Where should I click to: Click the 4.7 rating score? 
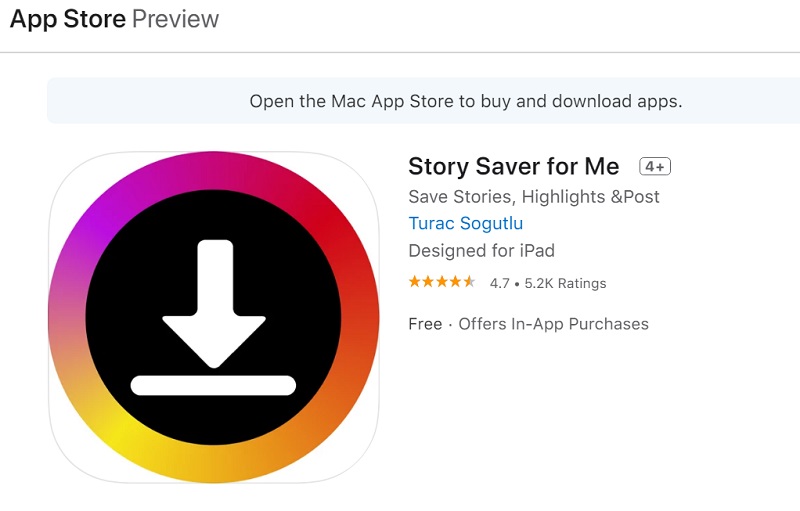(x=499, y=284)
